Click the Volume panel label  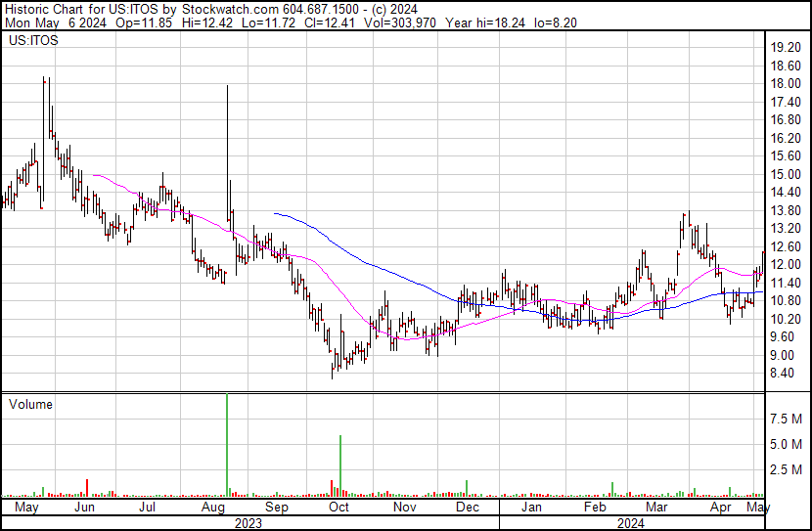click(29, 404)
